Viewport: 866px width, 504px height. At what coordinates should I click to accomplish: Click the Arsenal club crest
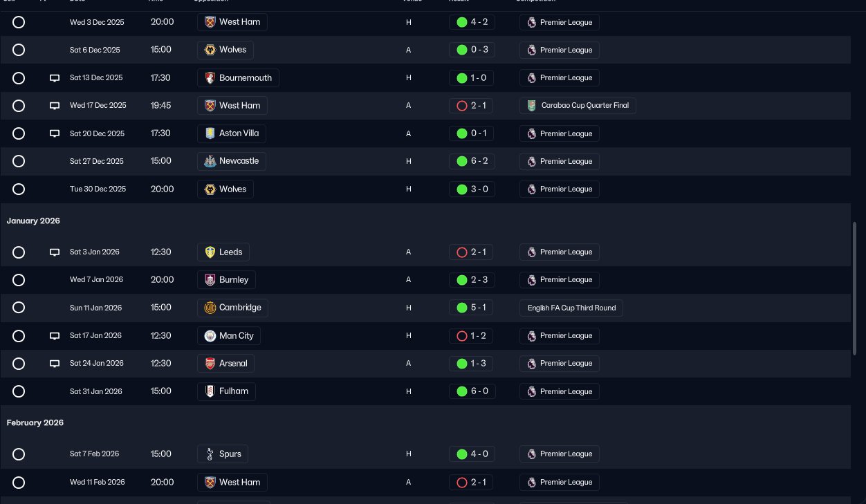tap(210, 364)
